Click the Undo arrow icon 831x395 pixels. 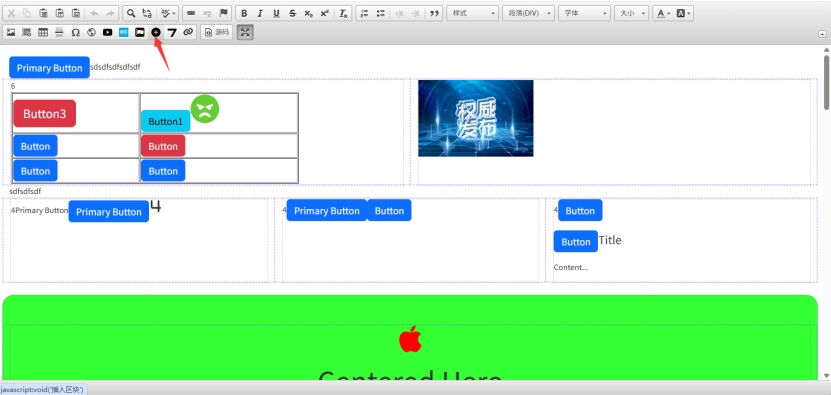tap(94, 13)
